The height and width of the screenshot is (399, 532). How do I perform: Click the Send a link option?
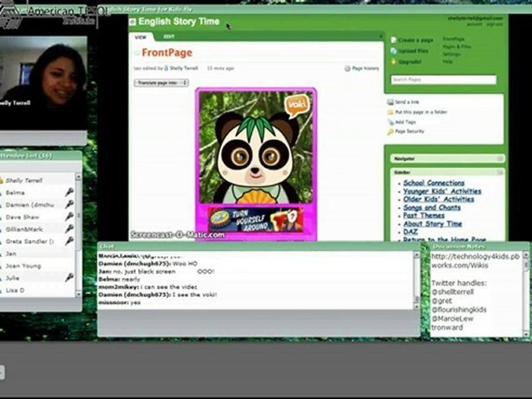(407, 102)
